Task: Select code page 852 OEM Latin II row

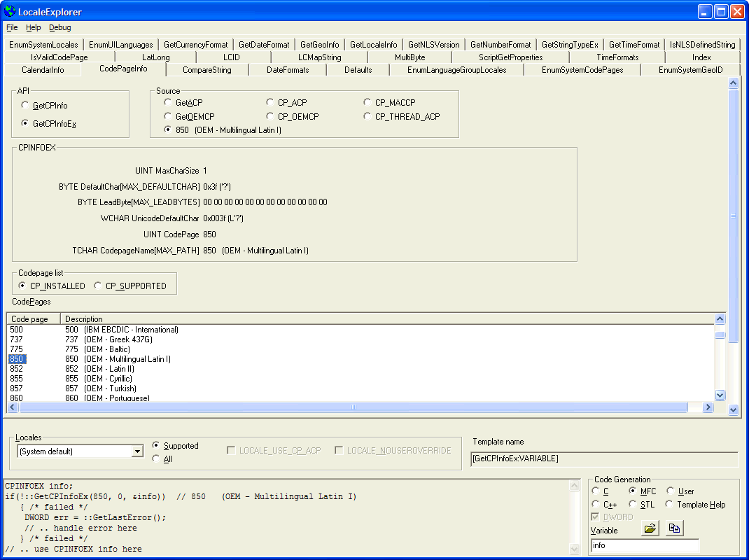Action: pos(360,368)
